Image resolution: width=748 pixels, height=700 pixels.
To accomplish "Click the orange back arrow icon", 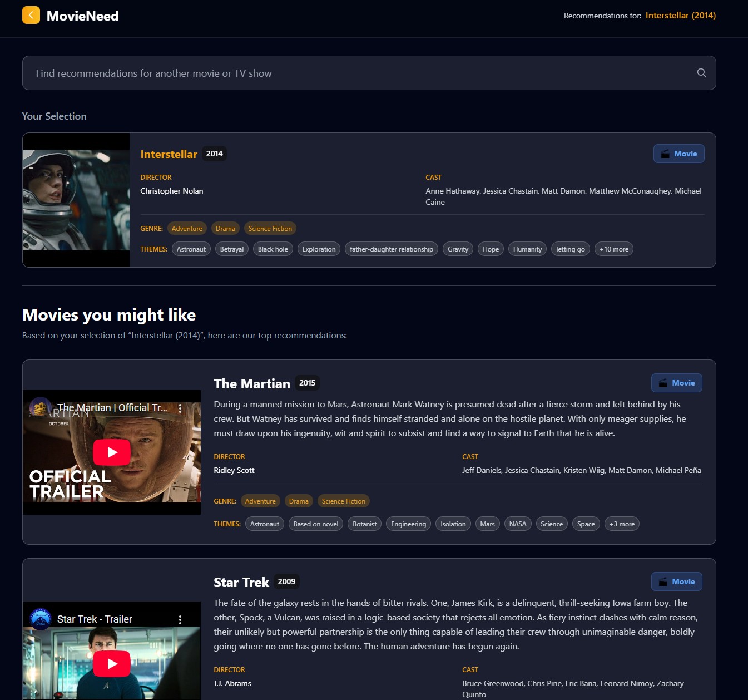I will point(31,16).
